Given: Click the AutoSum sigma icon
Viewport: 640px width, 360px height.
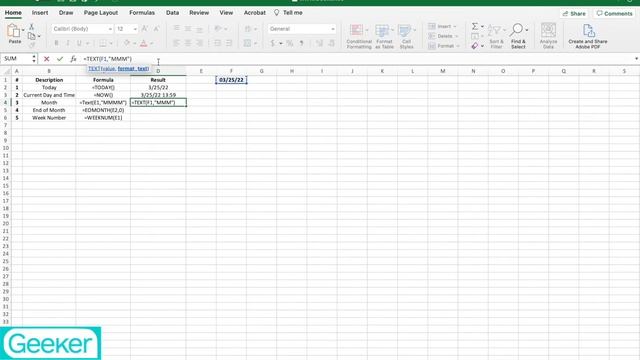Looking at the screenshot, I should coord(475,27).
